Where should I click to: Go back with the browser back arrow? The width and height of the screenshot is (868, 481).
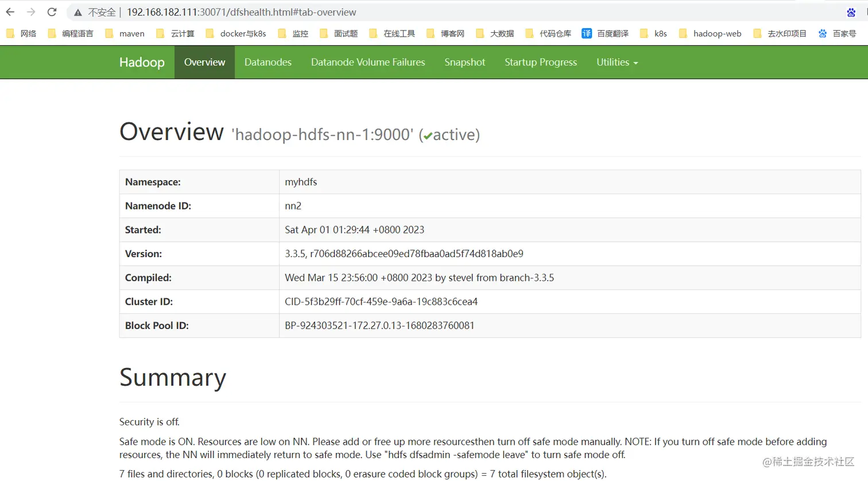point(10,12)
